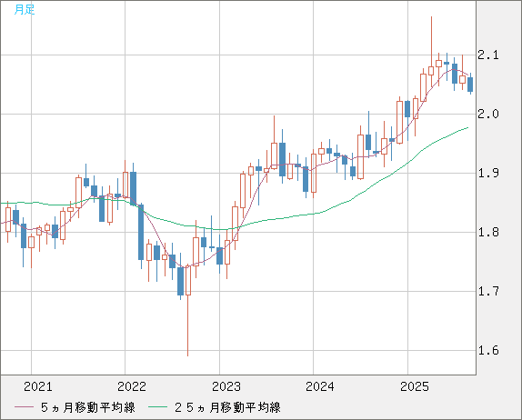Click the 1.7 price axis label
Viewport: 522px width, 420px height.
coord(488,292)
